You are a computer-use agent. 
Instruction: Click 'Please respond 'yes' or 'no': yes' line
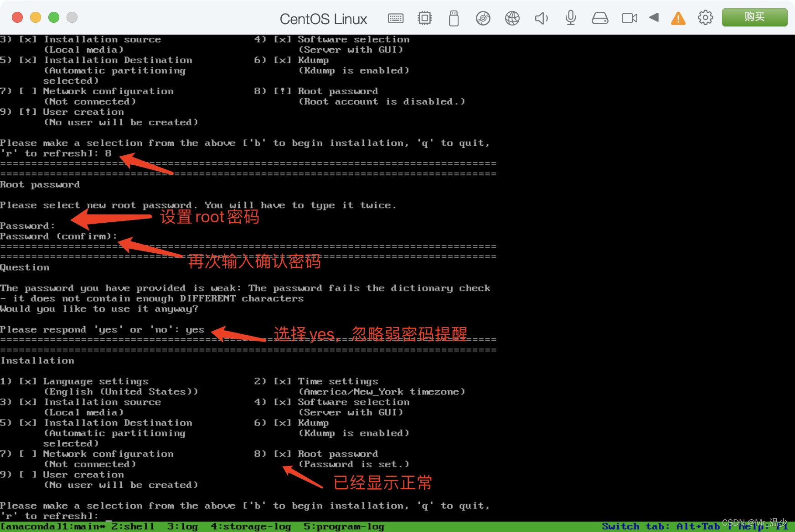102,330
